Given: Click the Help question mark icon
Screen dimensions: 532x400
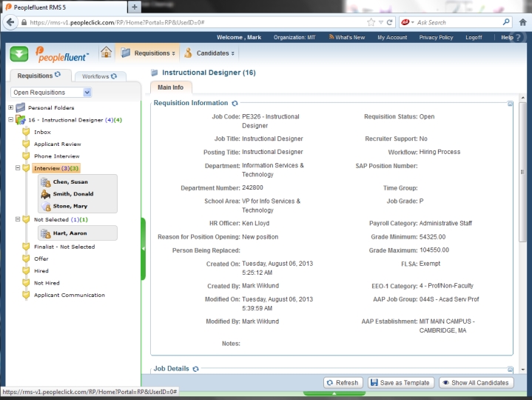Looking at the screenshot, I should [517, 37].
